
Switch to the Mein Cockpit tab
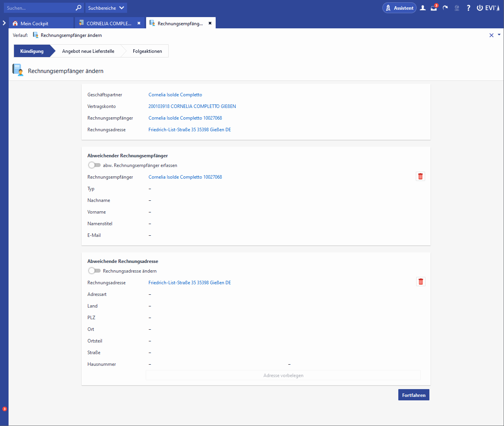(34, 23)
